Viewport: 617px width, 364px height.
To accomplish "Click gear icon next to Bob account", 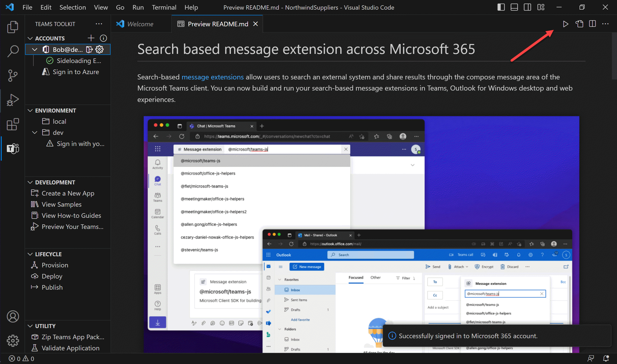I will [99, 49].
